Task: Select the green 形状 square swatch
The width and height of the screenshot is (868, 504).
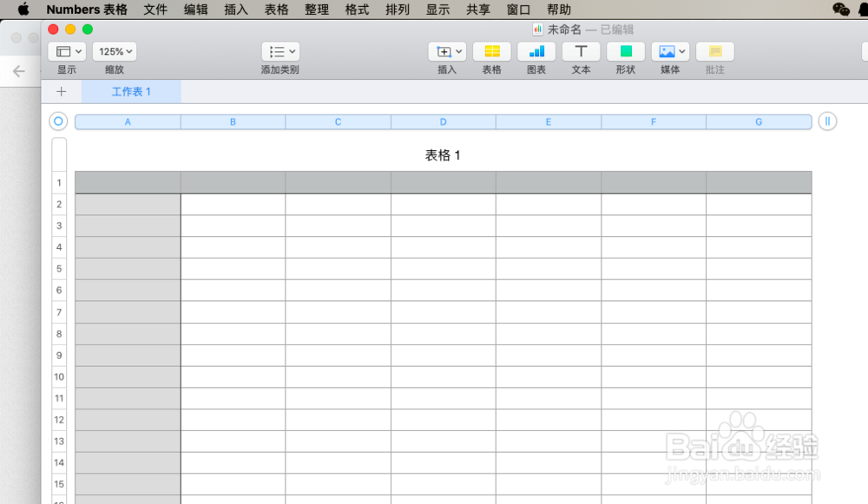Action: coord(625,50)
